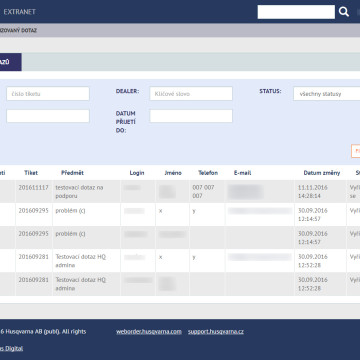Sort by the E-mail column header
This screenshot has height=360, width=360.
click(x=242, y=173)
